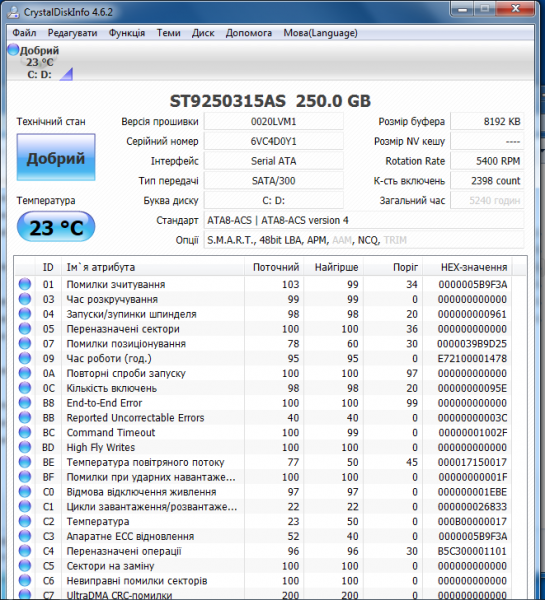
Task: Click the buffer size value 8192 KB
Action: 487,122
